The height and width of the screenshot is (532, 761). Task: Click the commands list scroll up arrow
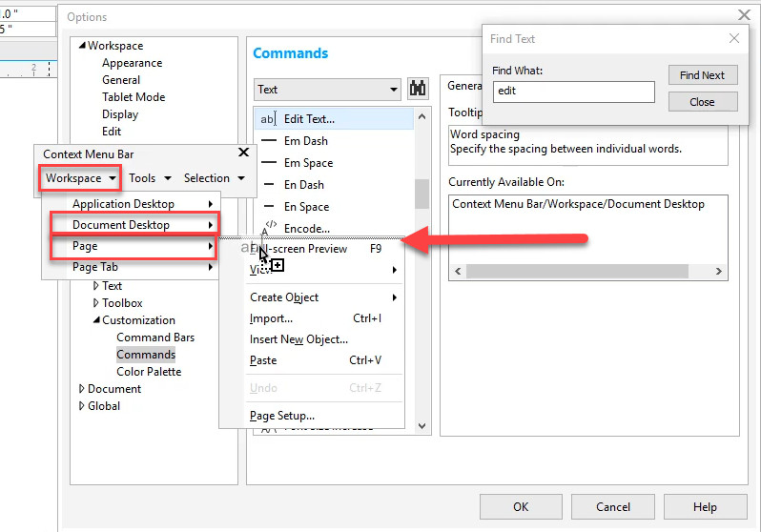pyautogui.click(x=422, y=117)
